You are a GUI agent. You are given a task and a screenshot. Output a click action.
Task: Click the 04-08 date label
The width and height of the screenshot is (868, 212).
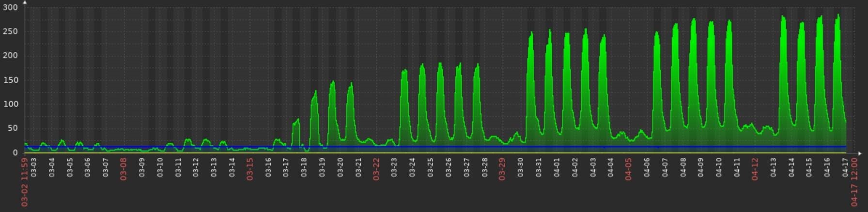(682, 167)
